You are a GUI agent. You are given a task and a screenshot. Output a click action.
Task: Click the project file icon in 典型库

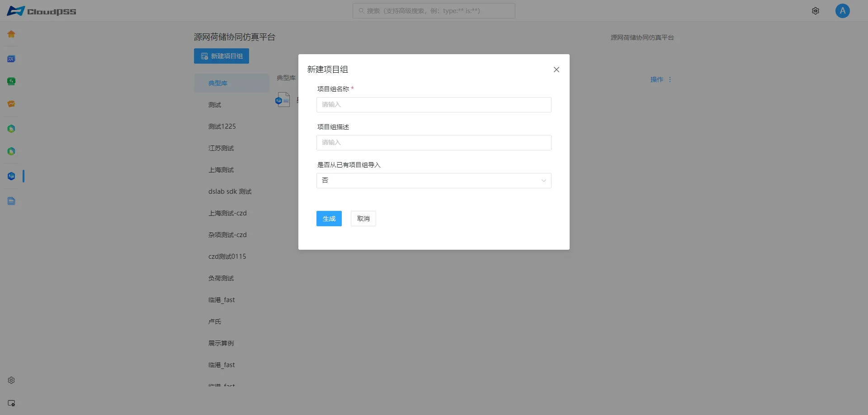coord(283,99)
